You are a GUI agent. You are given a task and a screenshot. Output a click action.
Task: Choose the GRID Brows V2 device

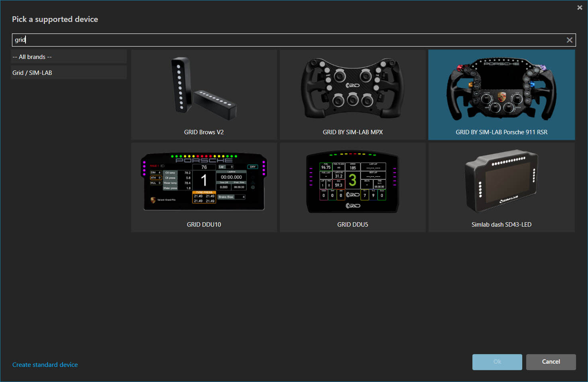[204, 95]
